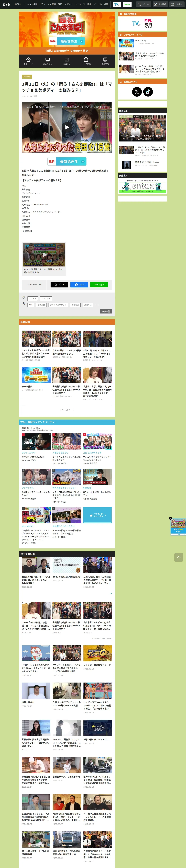Open the タグ一覧 tag list button

[106, 311]
